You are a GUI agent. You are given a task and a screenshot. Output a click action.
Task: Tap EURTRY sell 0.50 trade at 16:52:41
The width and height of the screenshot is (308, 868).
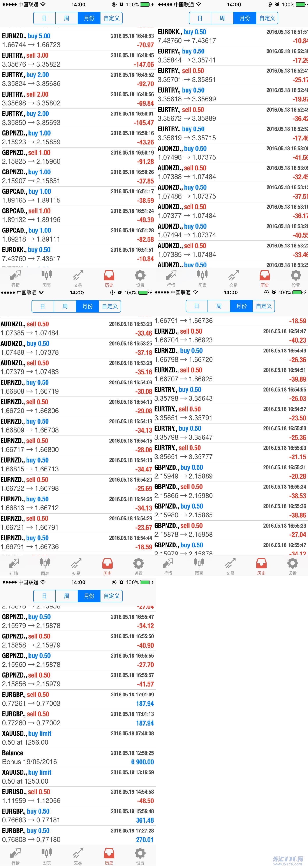(232, 75)
